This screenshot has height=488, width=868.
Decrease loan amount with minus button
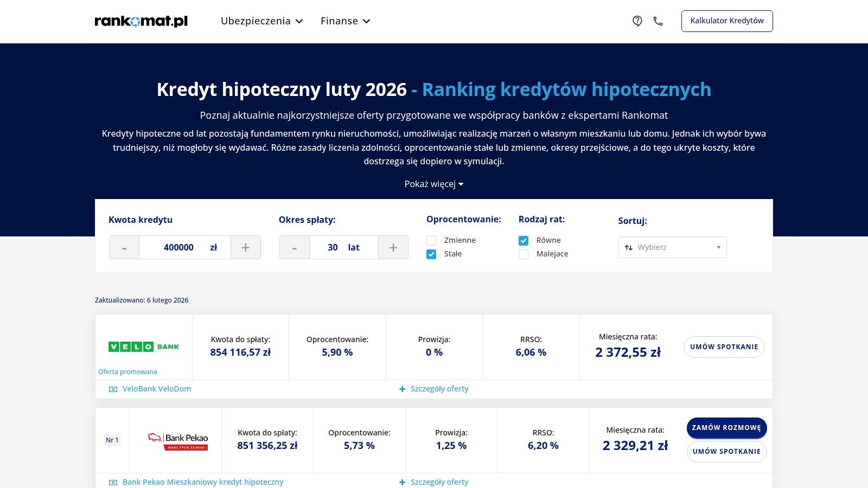coord(124,247)
